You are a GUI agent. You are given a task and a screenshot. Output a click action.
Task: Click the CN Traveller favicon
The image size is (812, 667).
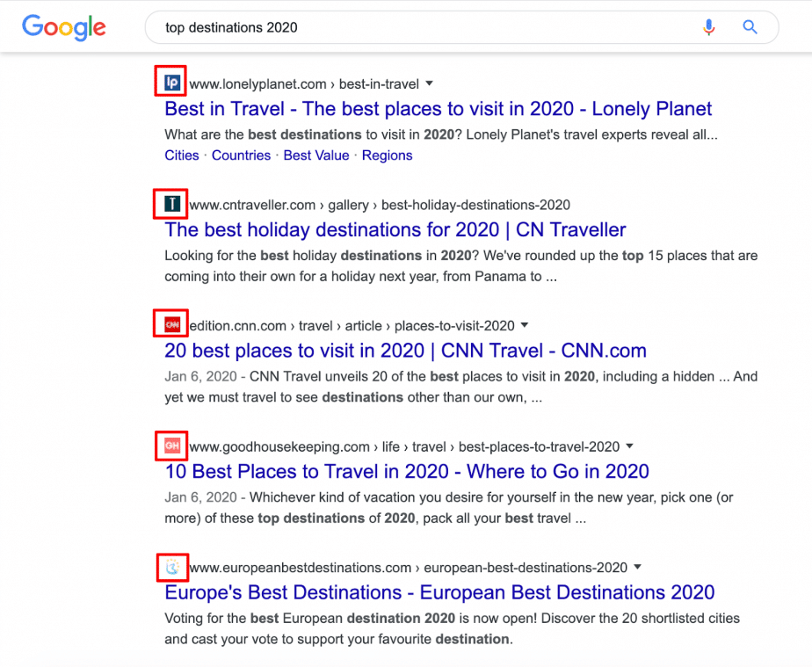[173, 205]
